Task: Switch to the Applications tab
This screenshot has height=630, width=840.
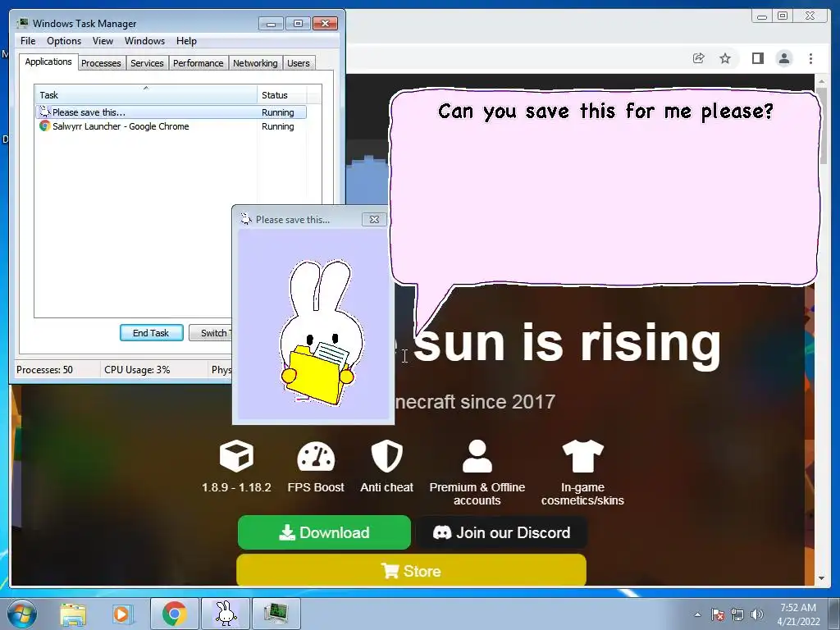Action: click(x=48, y=62)
